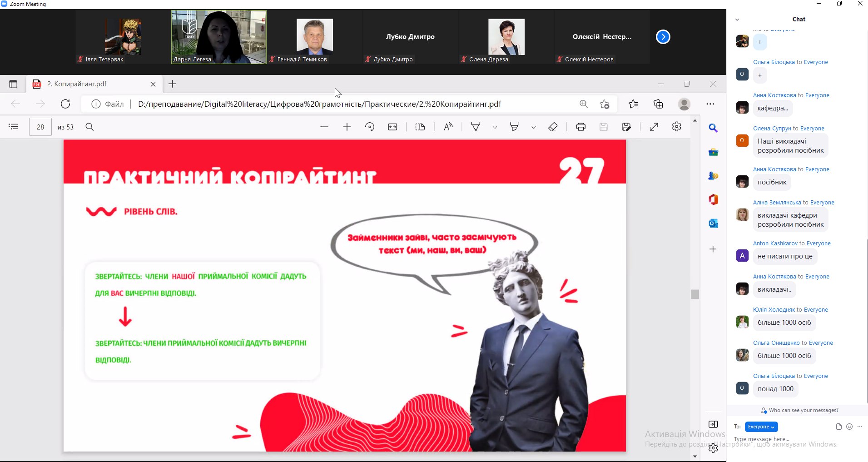The width and height of the screenshot is (868, 462).
Task: Open the browser profile avatar
Action: [684, 104]
